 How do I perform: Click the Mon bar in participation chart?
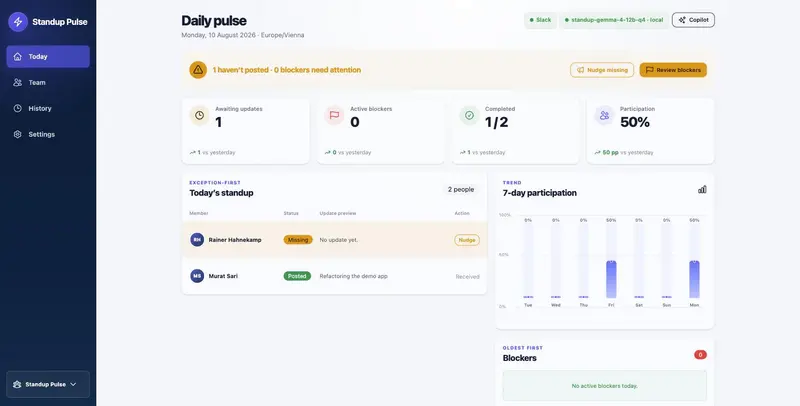[x=694, y=279]
